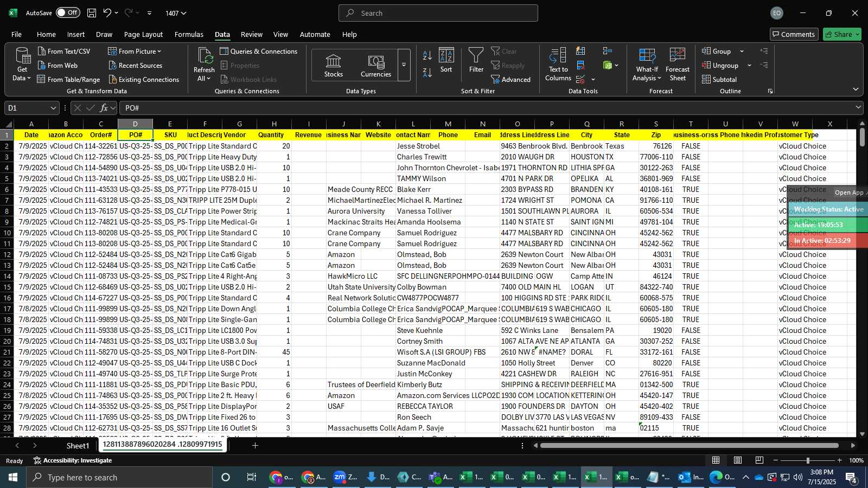The height and width of the screenshot is (488, 868).
Task: Click Accessibility: Investigate in status bar
Action: 73,460
